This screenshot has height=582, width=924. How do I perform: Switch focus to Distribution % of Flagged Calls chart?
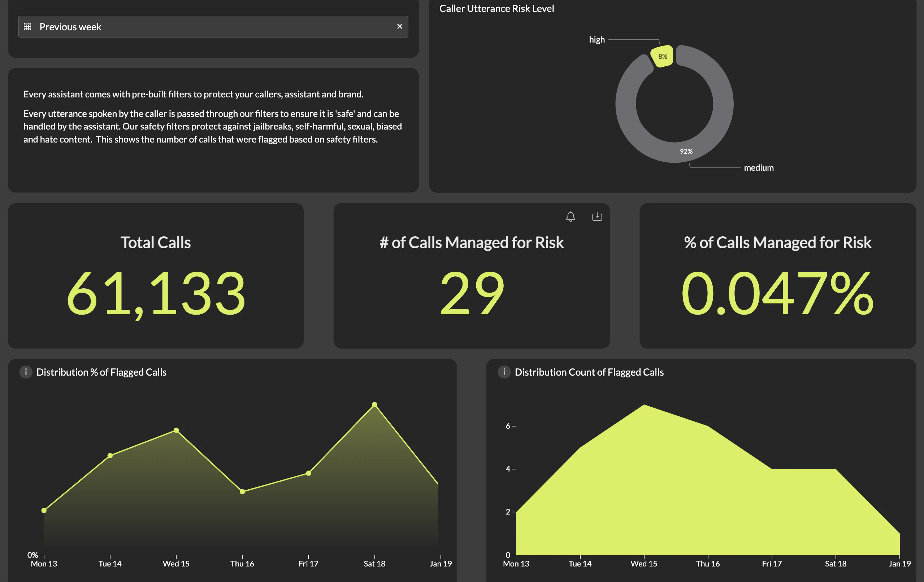(230, 460)
